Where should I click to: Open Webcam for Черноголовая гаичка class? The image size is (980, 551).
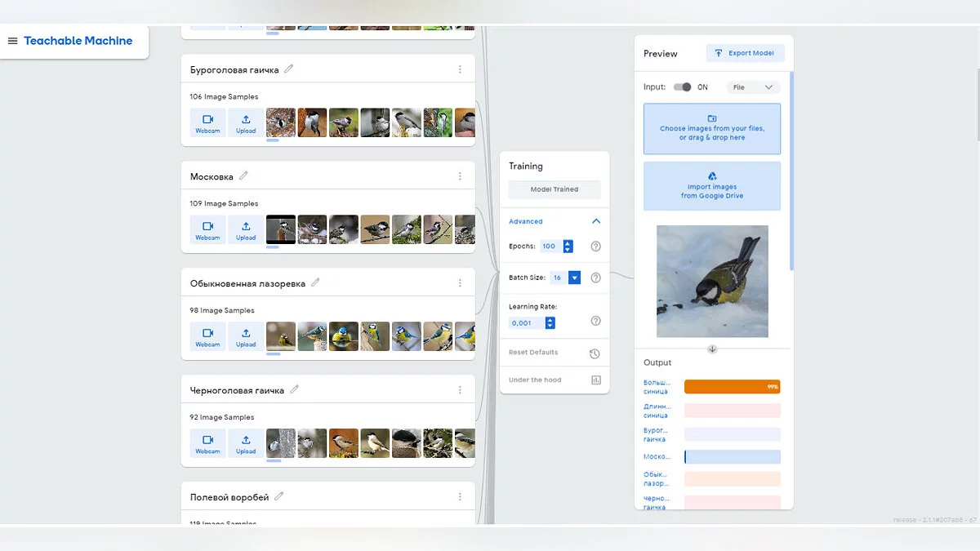[207, 443]
